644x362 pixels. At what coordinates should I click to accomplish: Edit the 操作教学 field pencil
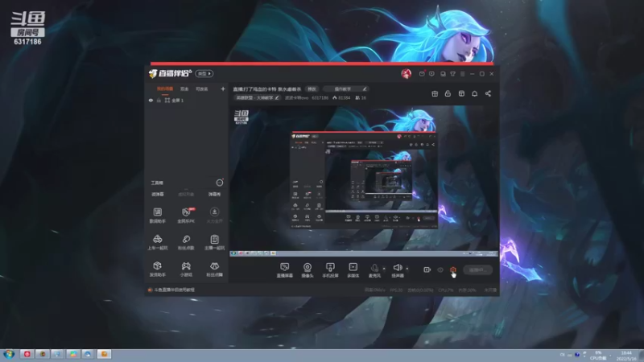click(x=365, y=88)
